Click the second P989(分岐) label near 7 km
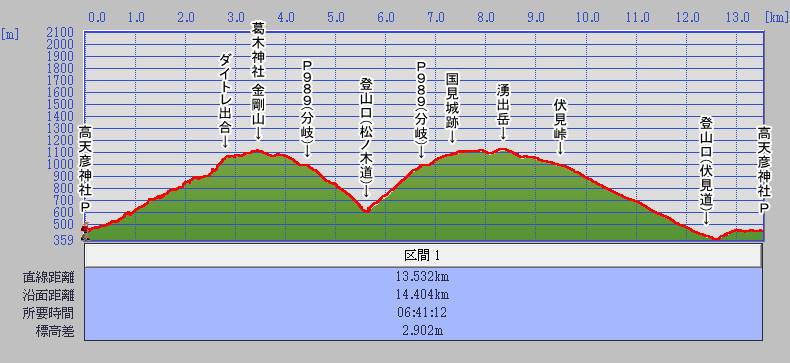790x363 pixels. point(421,110)
